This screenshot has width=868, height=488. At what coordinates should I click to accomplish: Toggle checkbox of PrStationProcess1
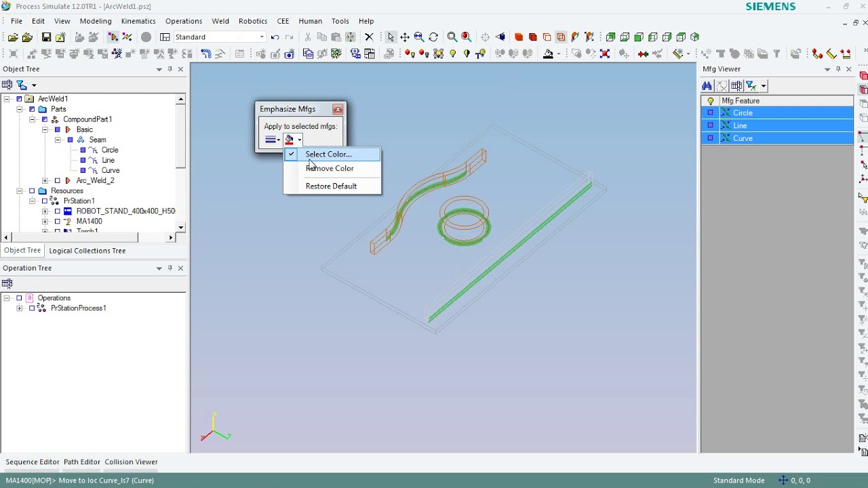tap(32, 308)
